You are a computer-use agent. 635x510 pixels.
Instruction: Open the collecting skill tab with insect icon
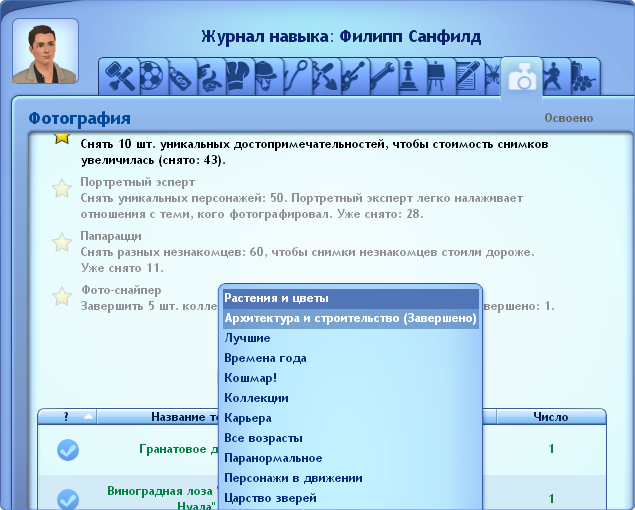point(492,76)
